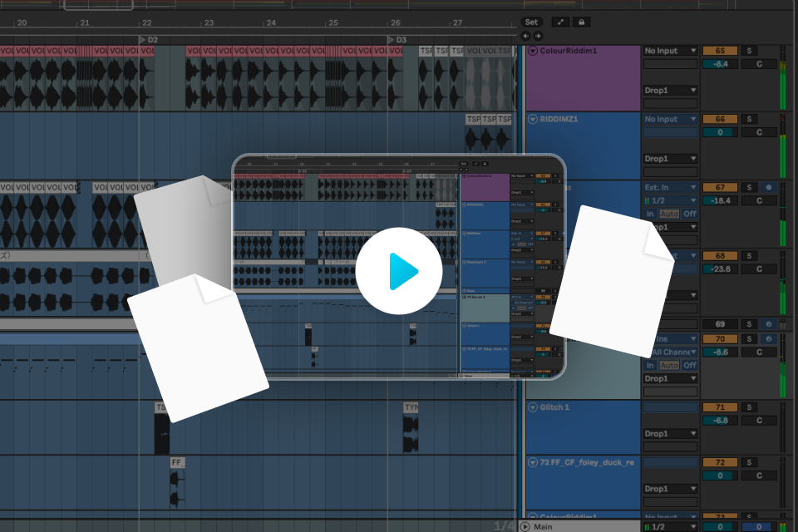Viewport: 798px width, 532px height.
Task: Open track 67 input channel 1/2 dropdown
Action: (x=670, y=200)
